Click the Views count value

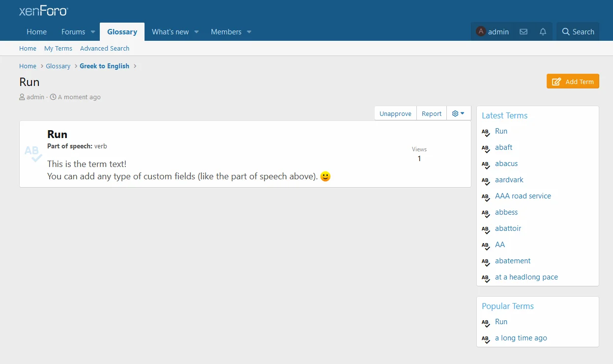419,159
